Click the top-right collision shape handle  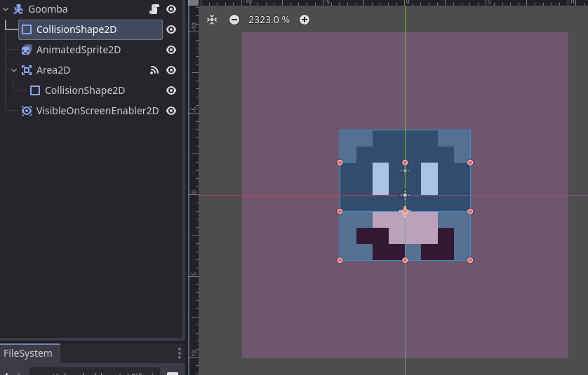pyautogui.click(x=470, y=163)
